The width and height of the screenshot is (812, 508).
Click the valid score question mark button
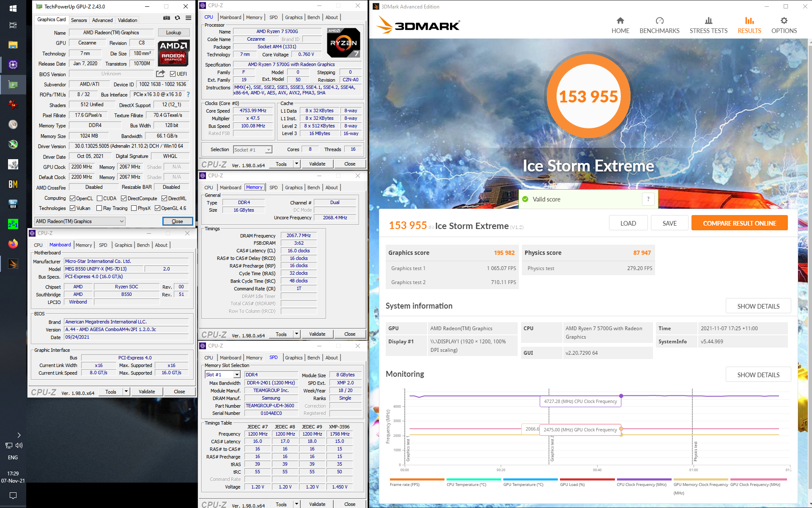[648, 199]
